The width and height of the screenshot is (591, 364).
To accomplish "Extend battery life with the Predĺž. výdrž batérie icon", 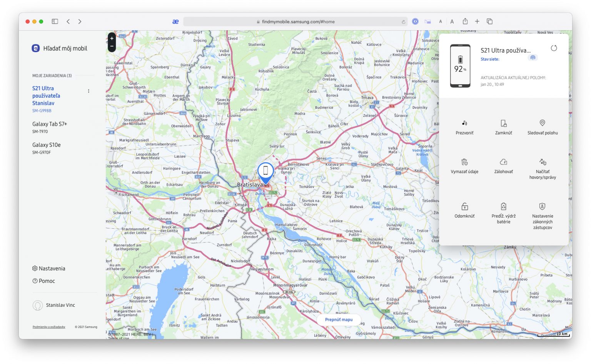I will pyautogui.click(x=503, y=206).
